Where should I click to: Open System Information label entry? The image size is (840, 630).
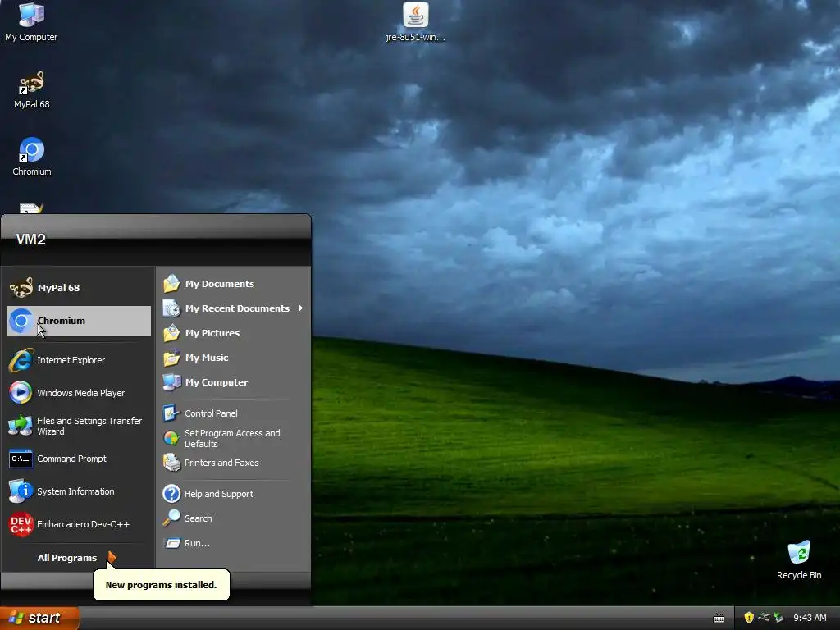click(75, 491)
